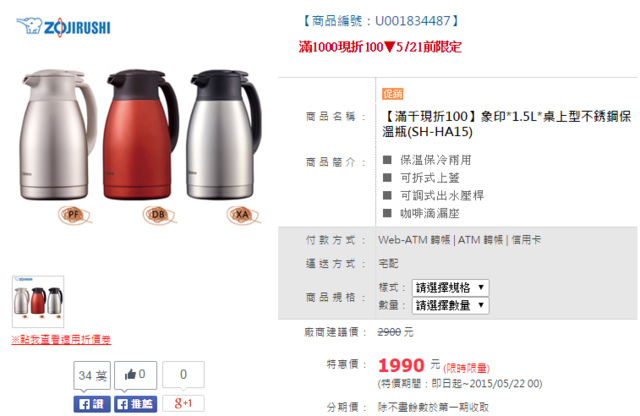Screen dimensions: 640x416
Task: Open the 樣式 style specification dropdown
Action: [x=450, y=287]
